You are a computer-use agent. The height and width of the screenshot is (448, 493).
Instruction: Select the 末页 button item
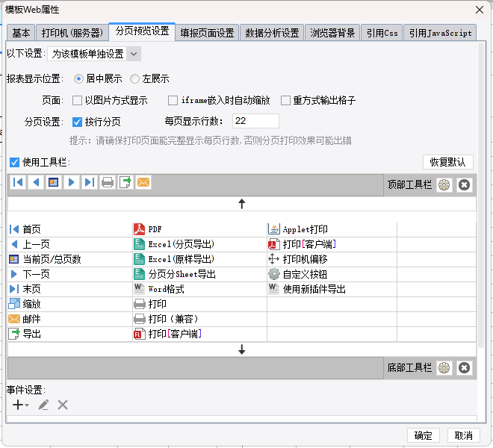(69, 289)
